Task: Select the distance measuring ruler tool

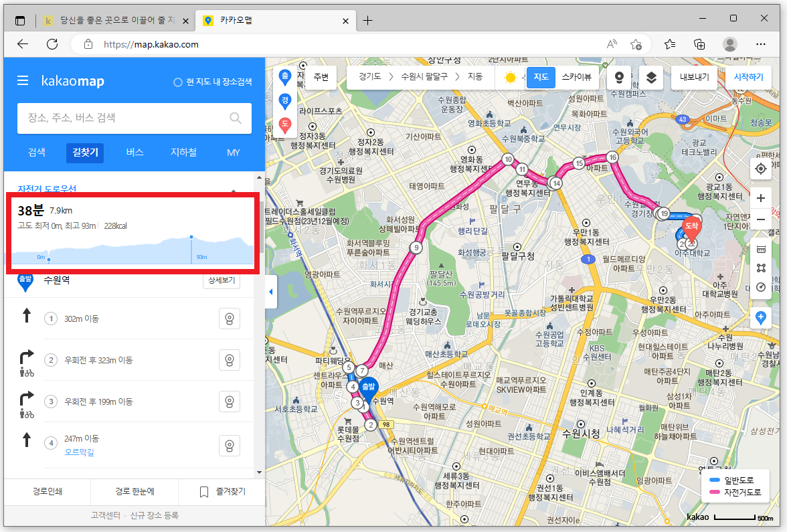Action: point(761,250)
